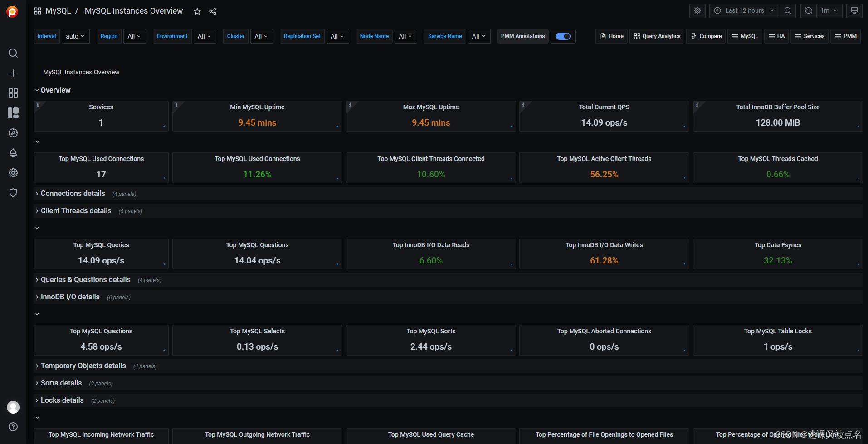868x444 pixels.
Task: Click info icon on Total Current QPS panel
Action: click(523, 105)
